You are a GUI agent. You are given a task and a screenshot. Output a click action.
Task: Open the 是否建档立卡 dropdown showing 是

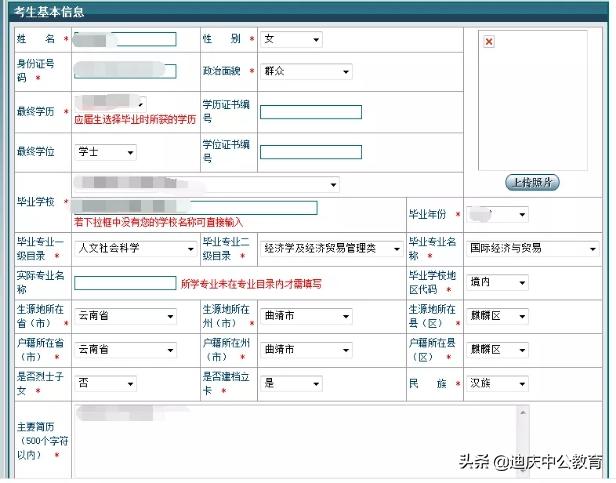[x=291, y=384]
